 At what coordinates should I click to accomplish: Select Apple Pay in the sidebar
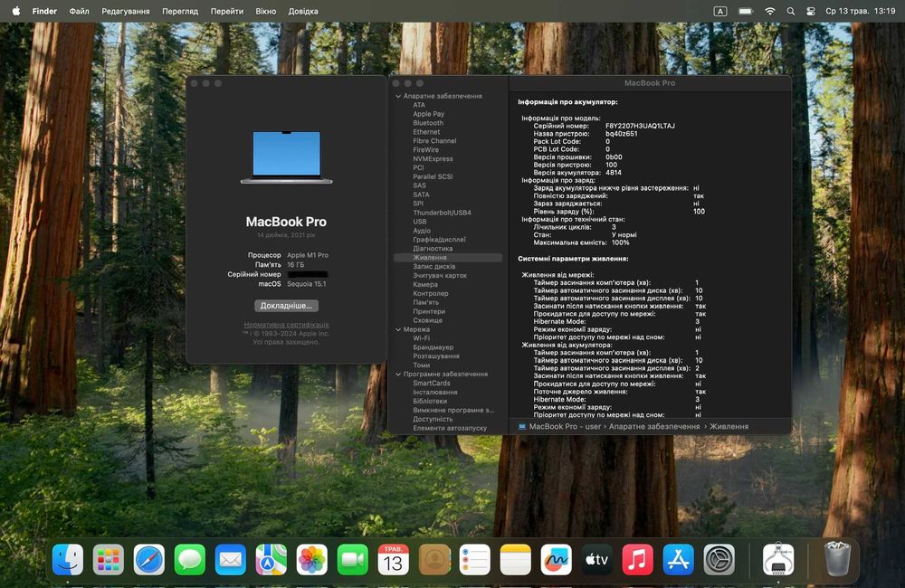429,114
